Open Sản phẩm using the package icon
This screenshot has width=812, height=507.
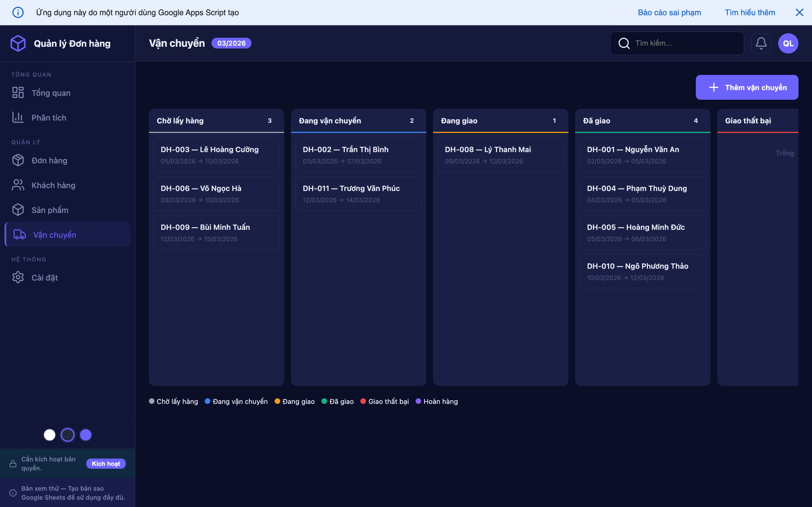18,210
